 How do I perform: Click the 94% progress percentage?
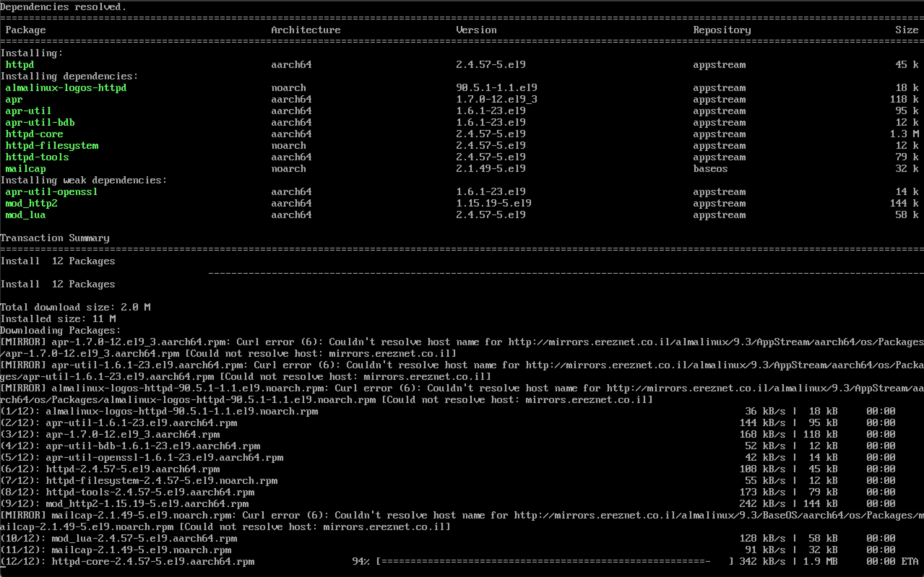tap(360, 561)
